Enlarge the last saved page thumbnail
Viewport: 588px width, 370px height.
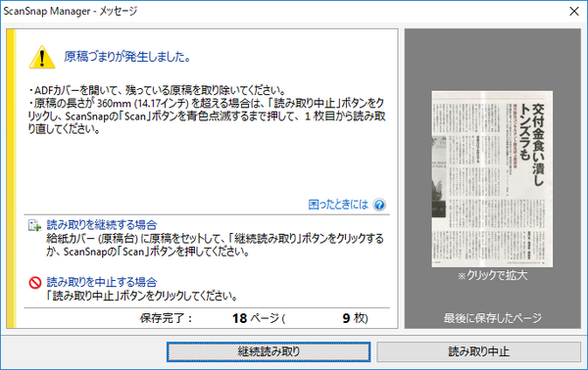point(492,178)
